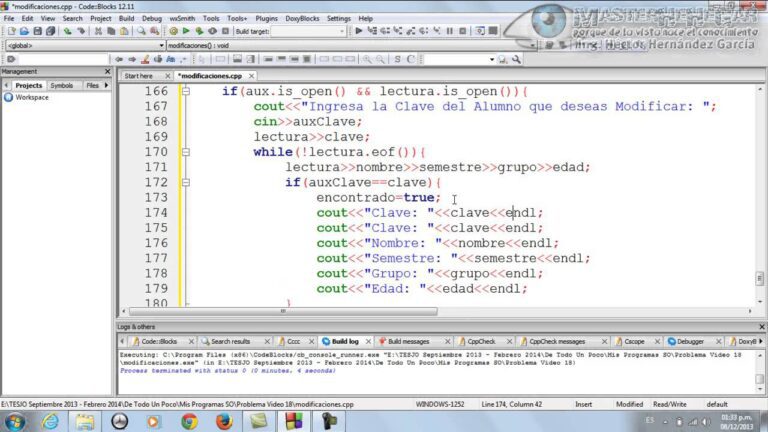
Task: Start debugging with the Debug/Continue icon
Action: point(359,31)
